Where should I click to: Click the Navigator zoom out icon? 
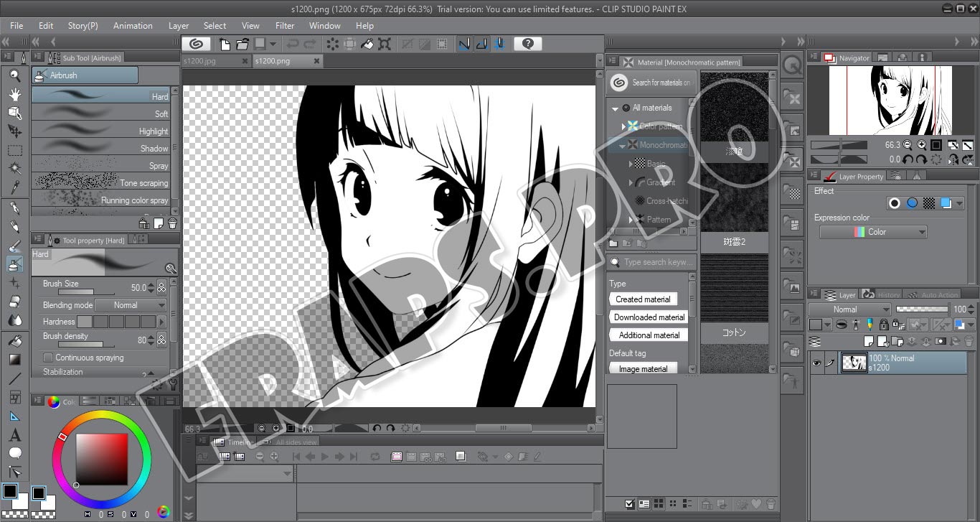pyautogui.click(x=908, y=144)
